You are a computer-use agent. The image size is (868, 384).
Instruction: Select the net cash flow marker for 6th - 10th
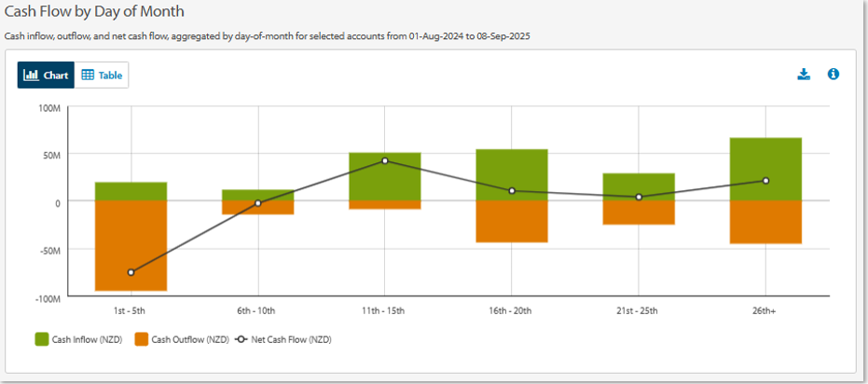(x=258, y=202)
